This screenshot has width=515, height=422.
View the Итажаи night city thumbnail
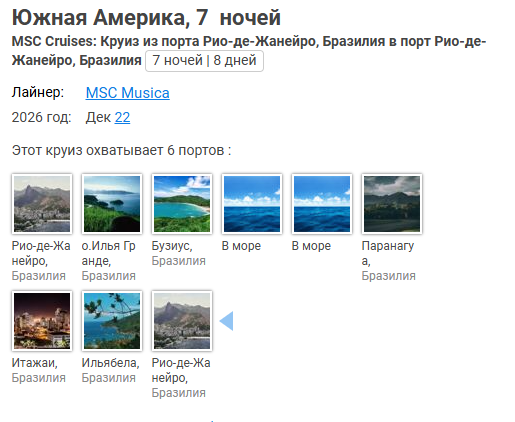(42, 321)
